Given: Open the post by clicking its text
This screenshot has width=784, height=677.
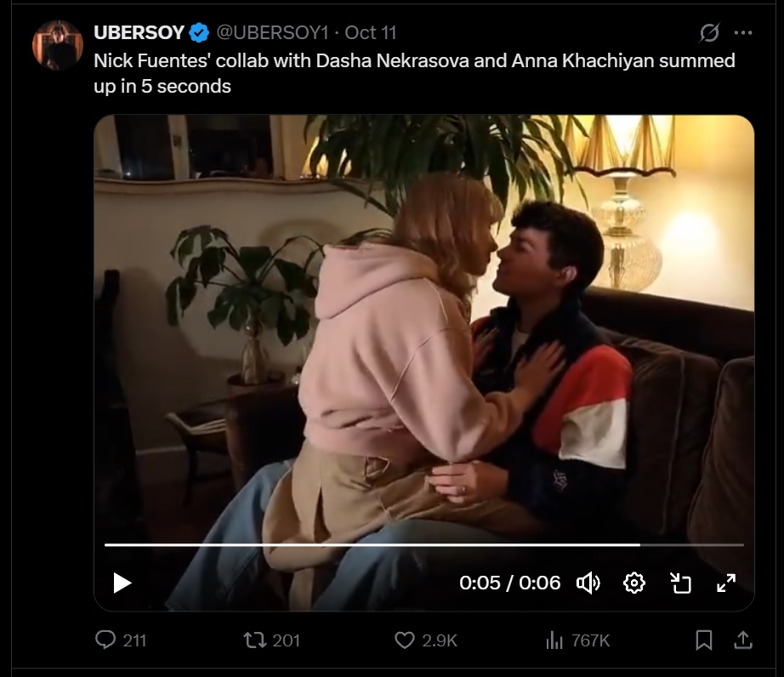Looking at the screenshot, I should point(414,73).
